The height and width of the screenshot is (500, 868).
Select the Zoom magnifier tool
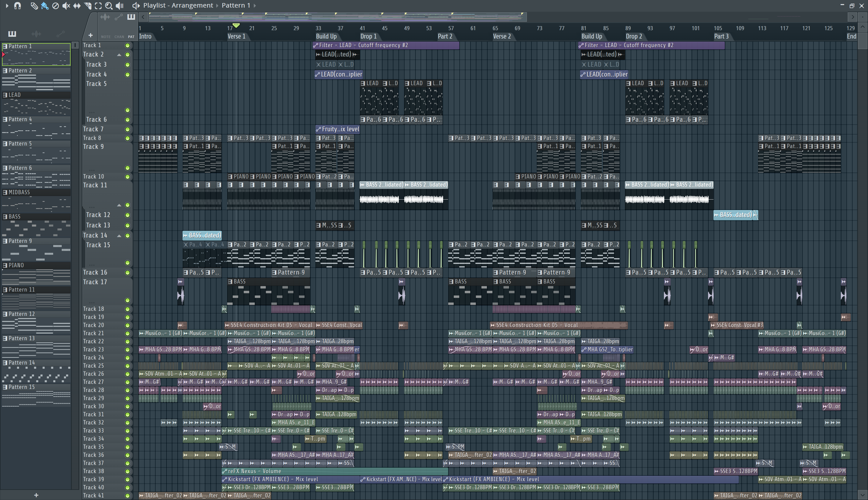[109, 6]
